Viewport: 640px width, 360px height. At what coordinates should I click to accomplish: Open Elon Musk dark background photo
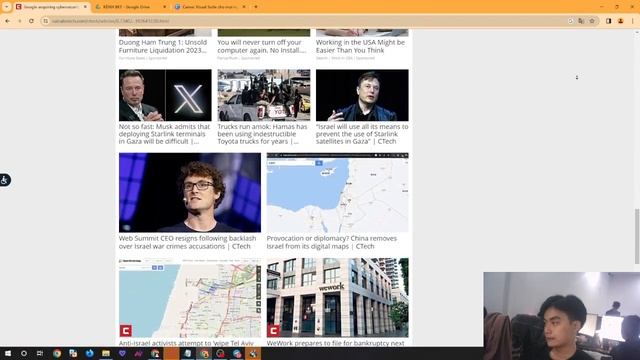(x=362, y=95)
